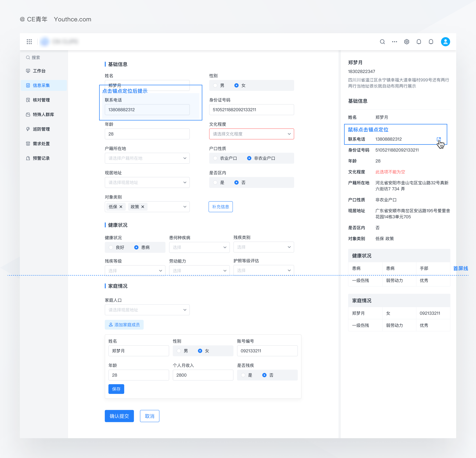Click the 工作台 sidebar icon
The image size is (476, 458).
tap(28, 71)
